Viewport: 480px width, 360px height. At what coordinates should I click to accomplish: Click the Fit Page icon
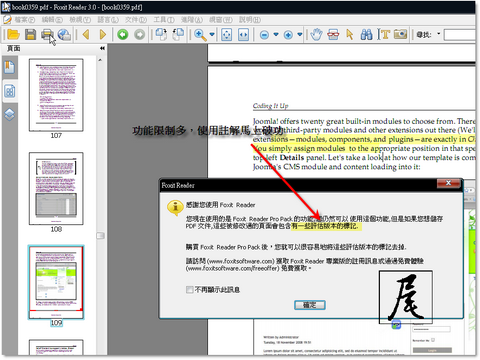pyautogui.click(x=227, y=34)
